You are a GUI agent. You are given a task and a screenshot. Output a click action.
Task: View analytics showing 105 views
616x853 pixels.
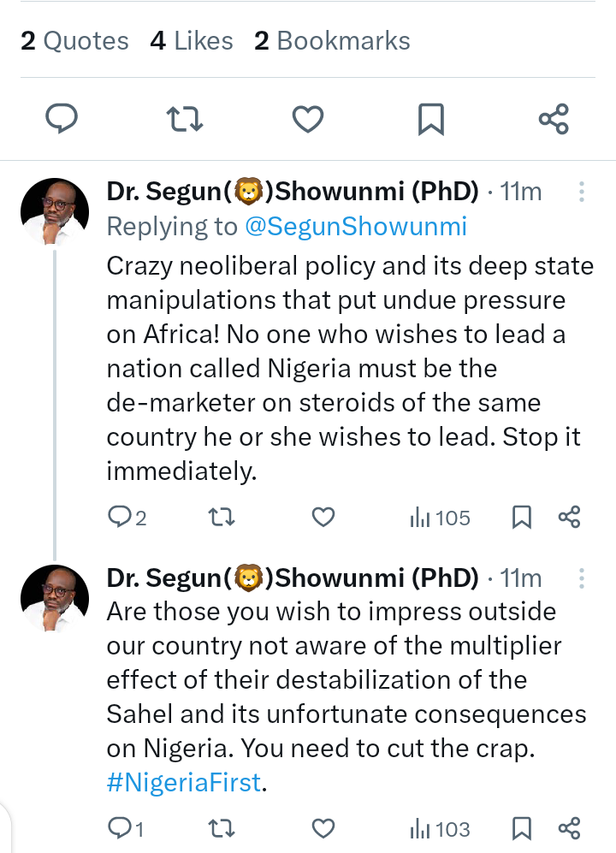click(x=440, y=518)
